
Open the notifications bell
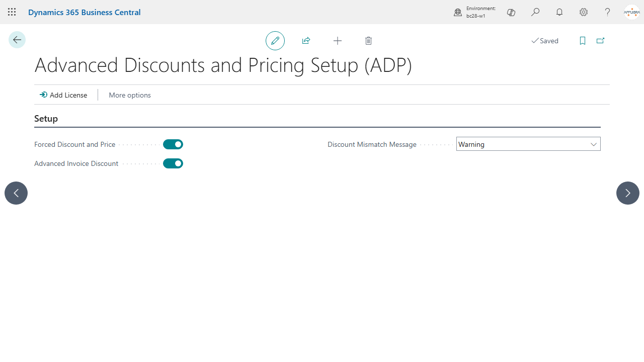559,12
